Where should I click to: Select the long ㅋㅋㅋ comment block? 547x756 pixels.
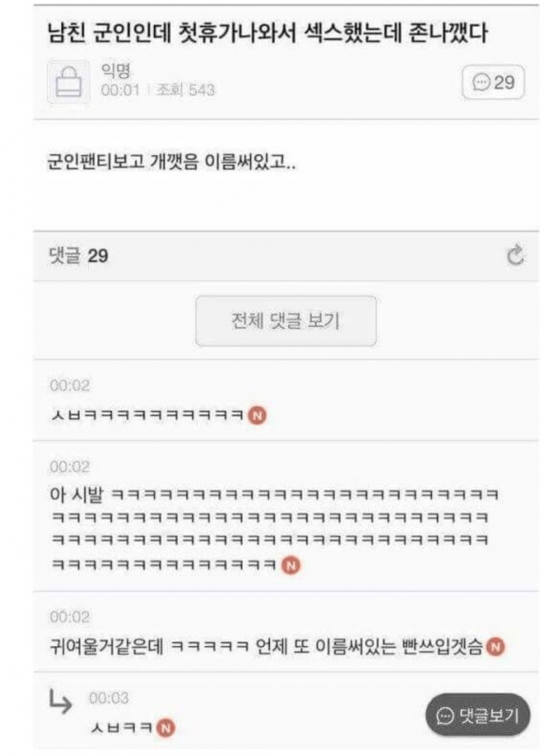274,529
